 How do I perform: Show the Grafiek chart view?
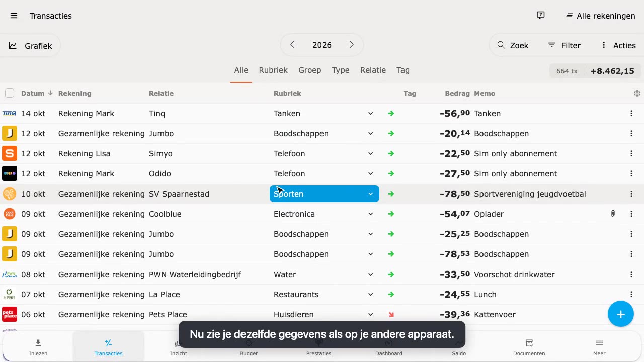[x=31, y=46]
